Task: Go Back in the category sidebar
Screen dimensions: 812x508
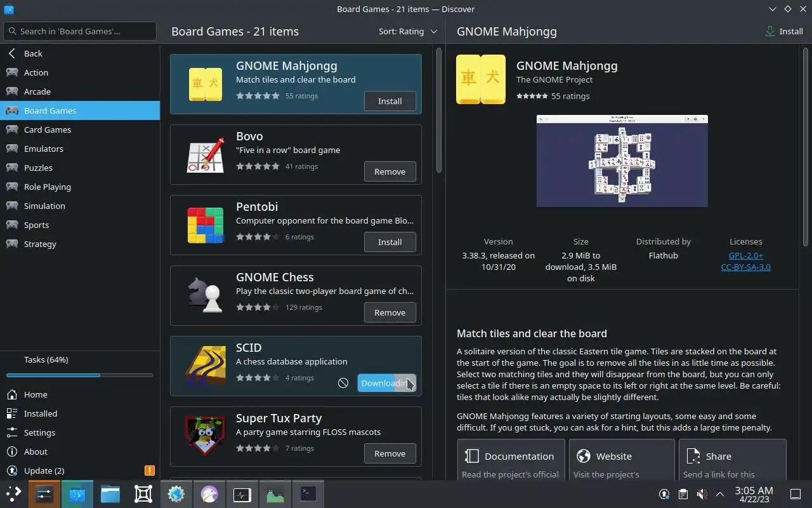Action: click(80, 53)
